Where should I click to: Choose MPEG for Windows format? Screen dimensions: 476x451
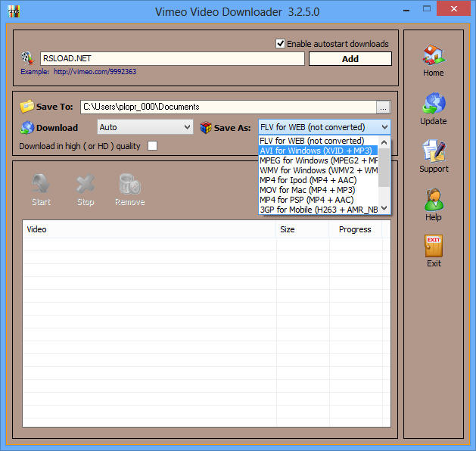(318, 160)
